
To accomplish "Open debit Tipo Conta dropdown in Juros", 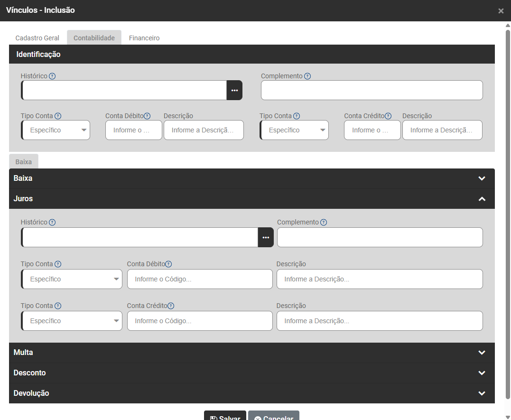I will pos(72,279).
